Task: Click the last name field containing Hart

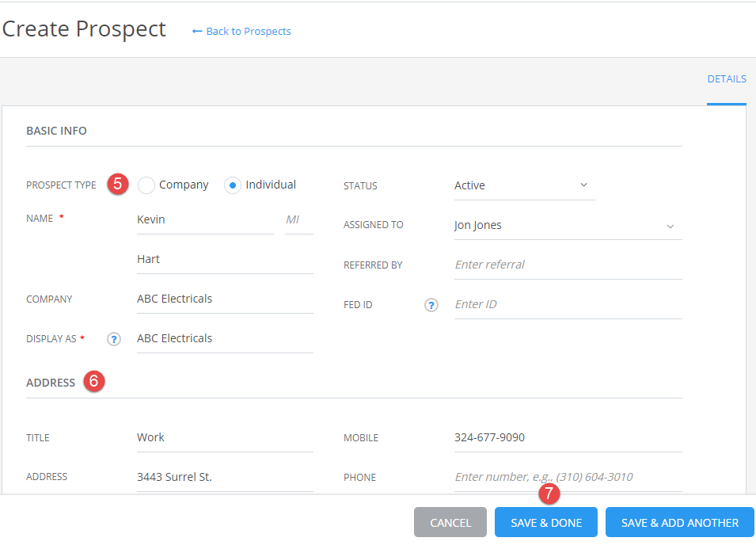Action: click(x=225, y=260)
